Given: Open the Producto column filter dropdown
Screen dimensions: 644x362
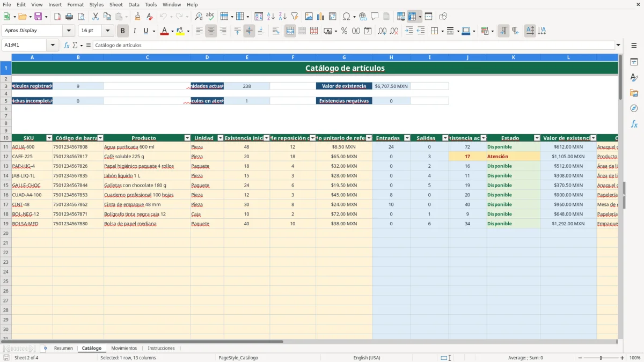Looking at the screenshot, I should click(x=187, y=138).
